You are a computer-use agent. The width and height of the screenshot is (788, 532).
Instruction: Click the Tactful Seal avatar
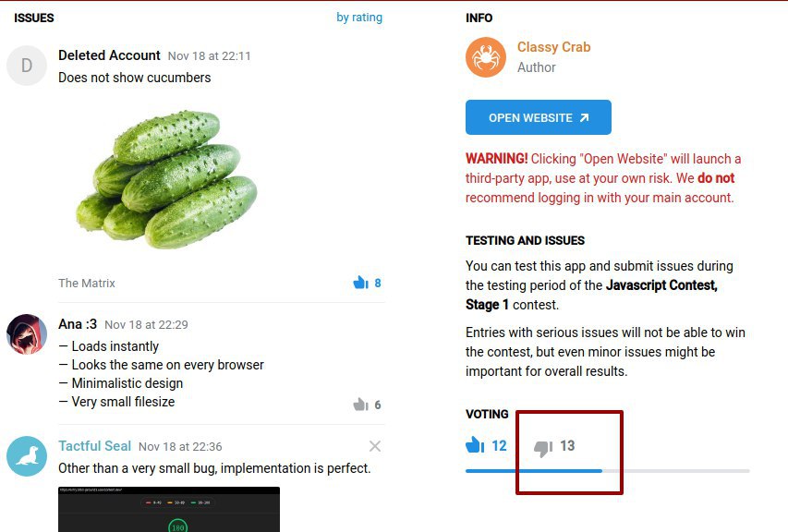click(27, 456)
